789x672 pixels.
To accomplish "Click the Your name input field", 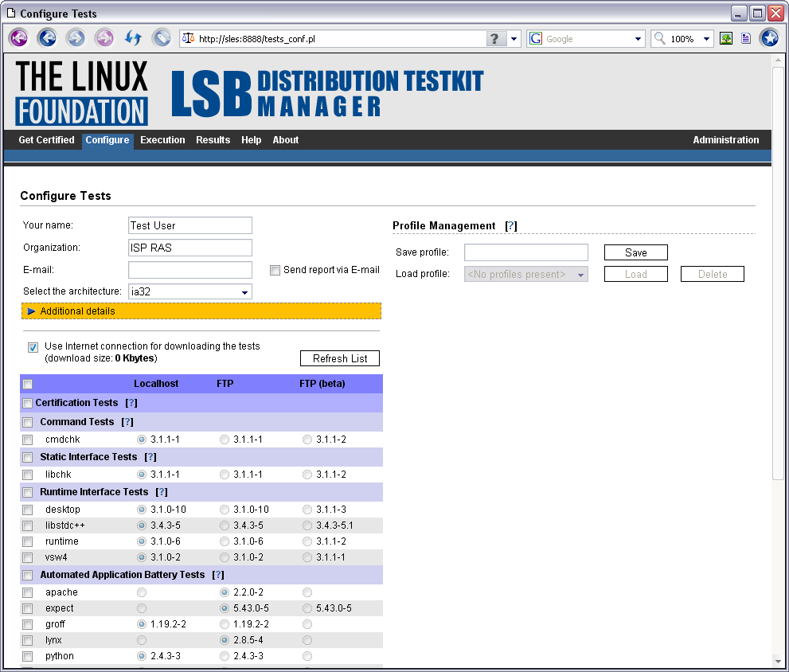I will tap(190, 225).
